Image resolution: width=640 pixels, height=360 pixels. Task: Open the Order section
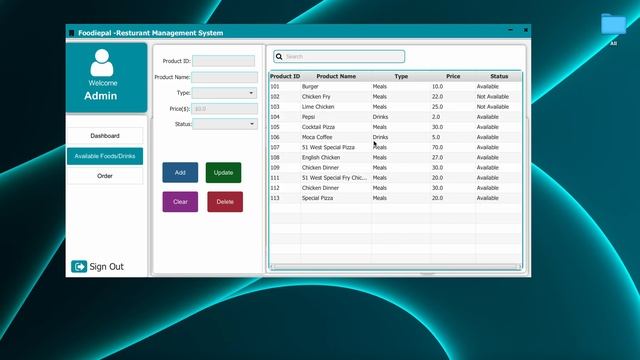point(105,176)
